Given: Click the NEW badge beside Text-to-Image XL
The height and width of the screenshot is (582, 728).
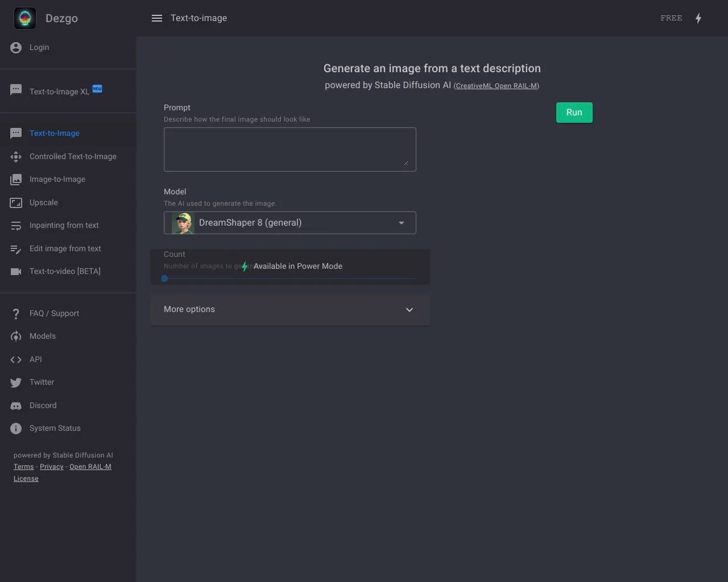Looking at the screenshot, I should (97, 89).
